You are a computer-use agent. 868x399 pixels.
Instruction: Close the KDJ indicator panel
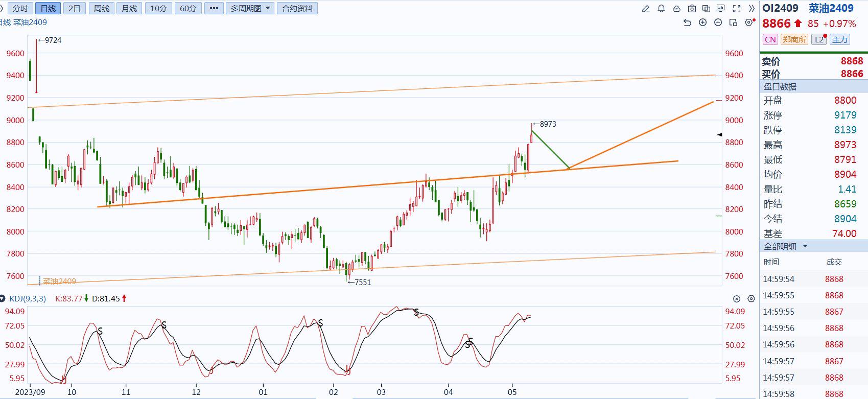736,299
